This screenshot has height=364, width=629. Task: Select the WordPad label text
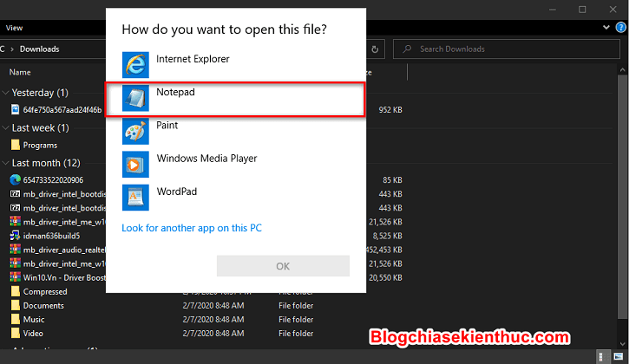click(177, 192)
